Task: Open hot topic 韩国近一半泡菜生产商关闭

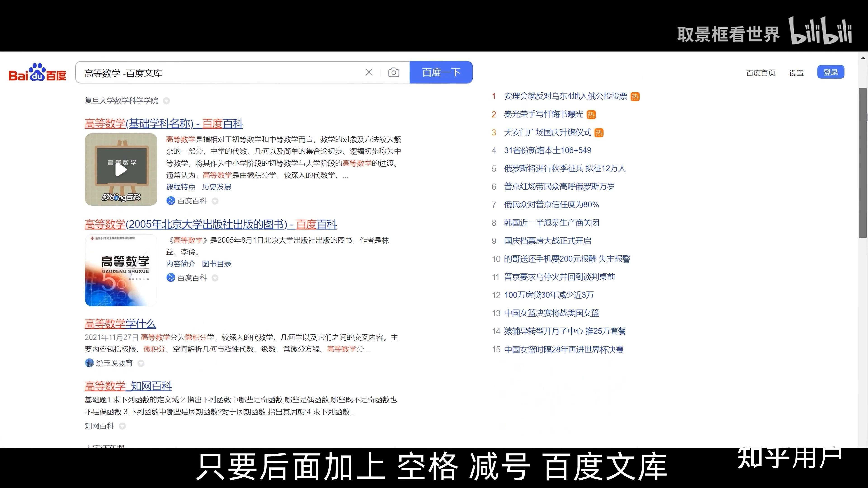Action: pos(551,223)
